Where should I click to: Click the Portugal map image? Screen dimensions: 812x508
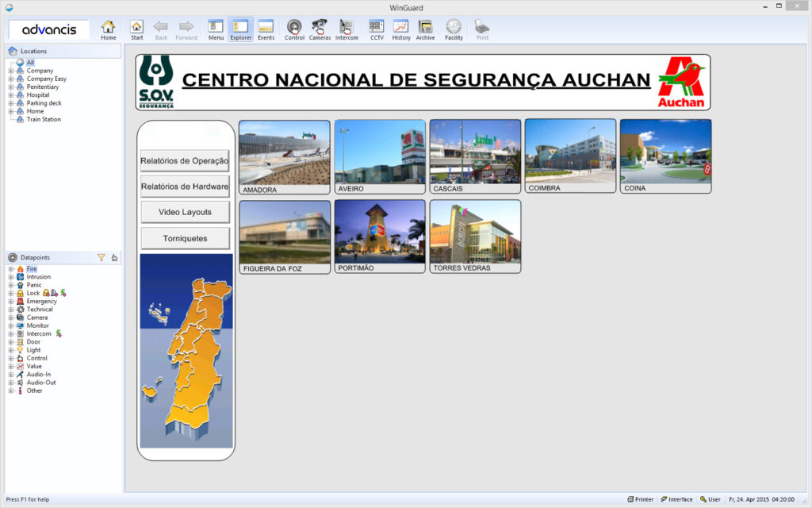click(186, 351)
